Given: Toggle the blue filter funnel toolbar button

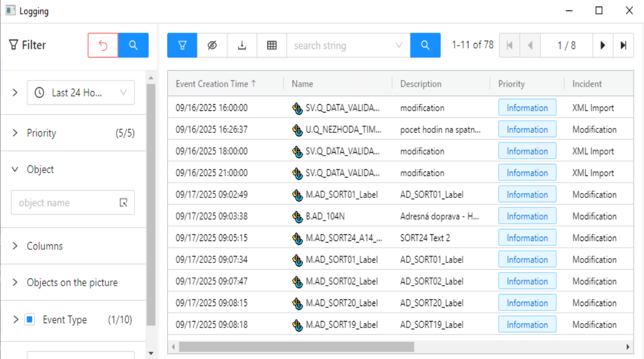Looking at the screenshot, I should (x=182, y=45).
